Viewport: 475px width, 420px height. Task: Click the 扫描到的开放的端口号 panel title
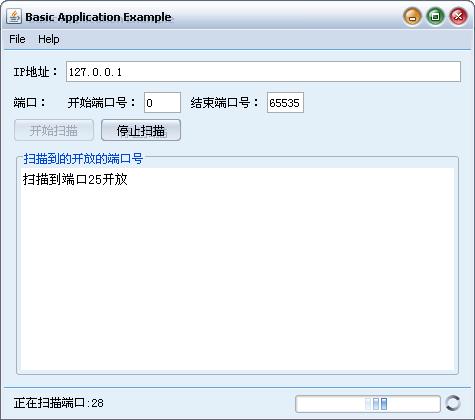[83, 159]
